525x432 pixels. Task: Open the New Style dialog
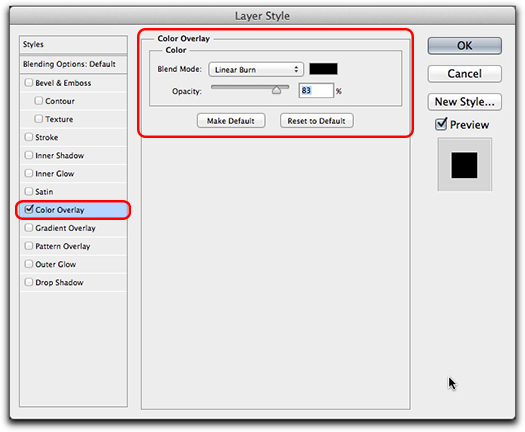[x=464, y=102]
